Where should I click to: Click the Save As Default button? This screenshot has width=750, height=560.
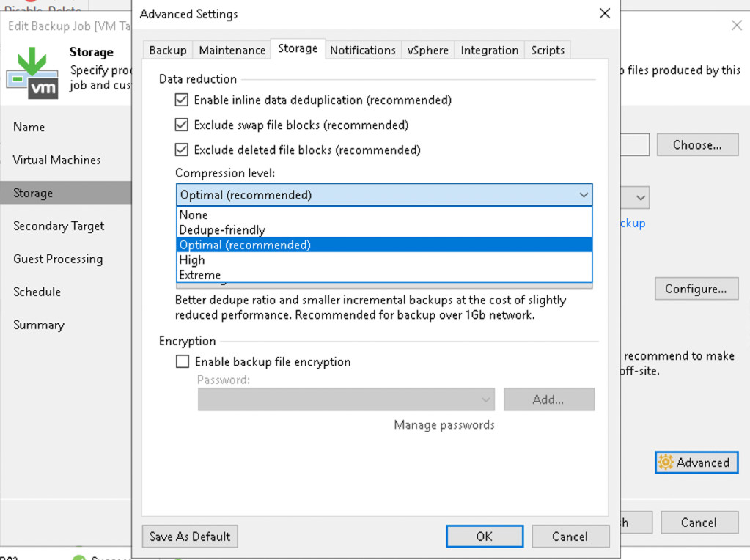click(189, 536)
